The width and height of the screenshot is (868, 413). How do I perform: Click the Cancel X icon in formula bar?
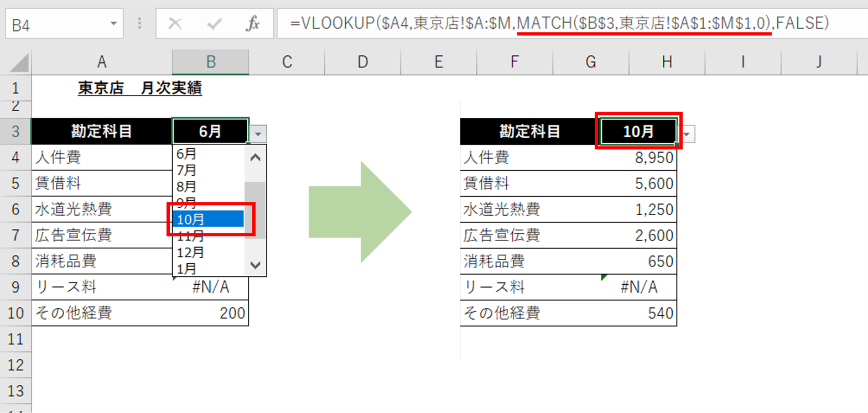pos(175,24)
